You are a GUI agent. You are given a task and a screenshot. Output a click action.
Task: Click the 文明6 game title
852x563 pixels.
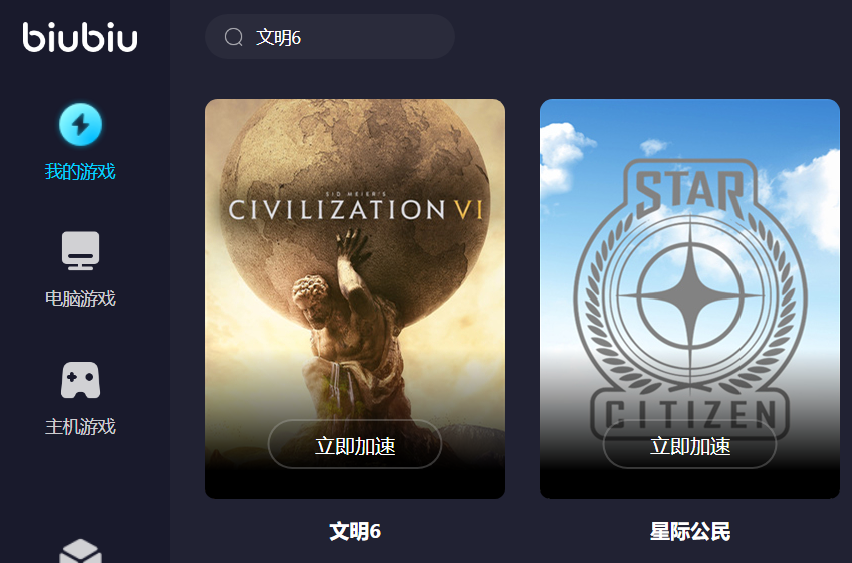coord(355,531)
